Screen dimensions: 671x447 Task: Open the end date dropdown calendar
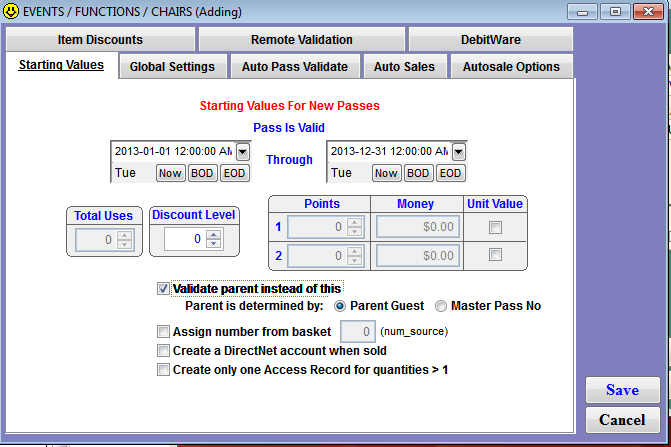pyautogui.click(x=458, y=151)
